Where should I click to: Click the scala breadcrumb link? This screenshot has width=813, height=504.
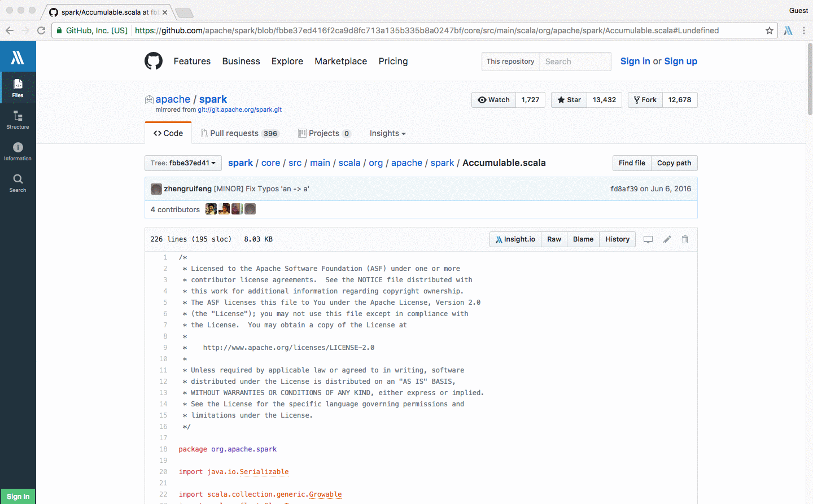349,163
